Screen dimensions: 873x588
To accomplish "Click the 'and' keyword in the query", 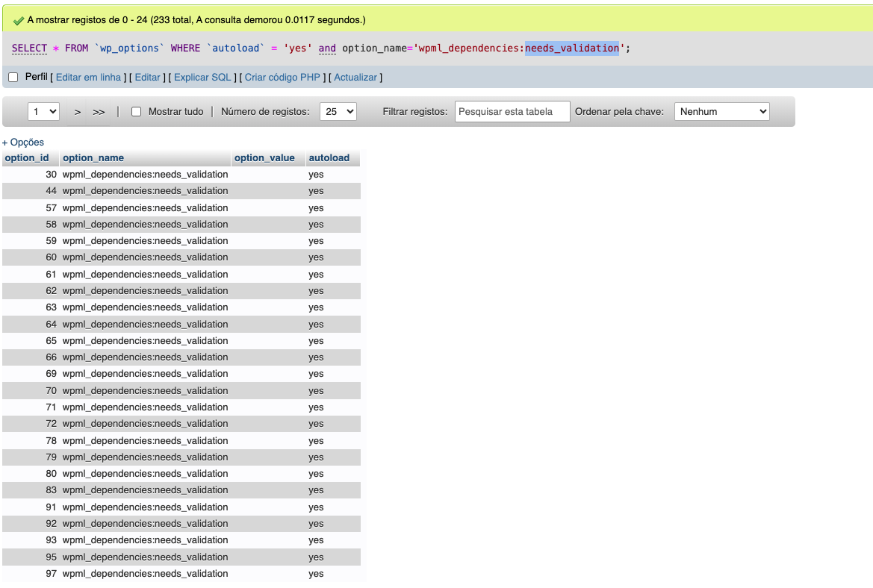I will click(327, 49).
